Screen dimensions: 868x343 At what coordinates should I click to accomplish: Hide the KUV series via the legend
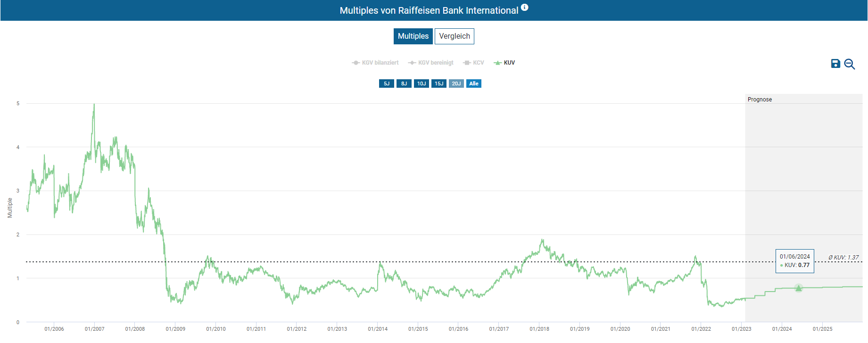(x=504, y=63)
